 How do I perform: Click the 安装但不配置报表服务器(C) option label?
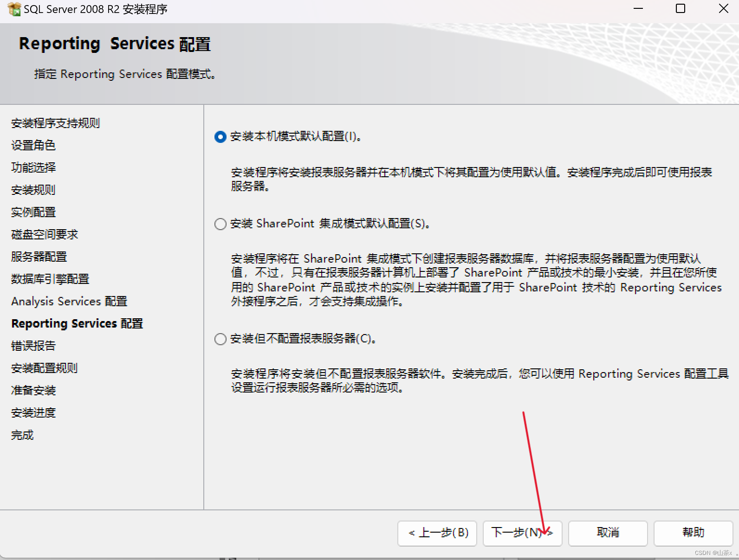[303, 339]
